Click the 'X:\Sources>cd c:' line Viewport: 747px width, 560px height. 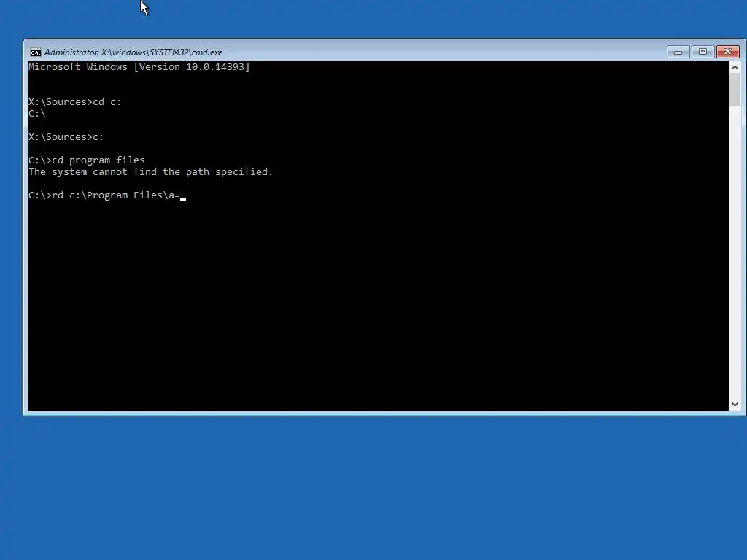coord(75,102)
